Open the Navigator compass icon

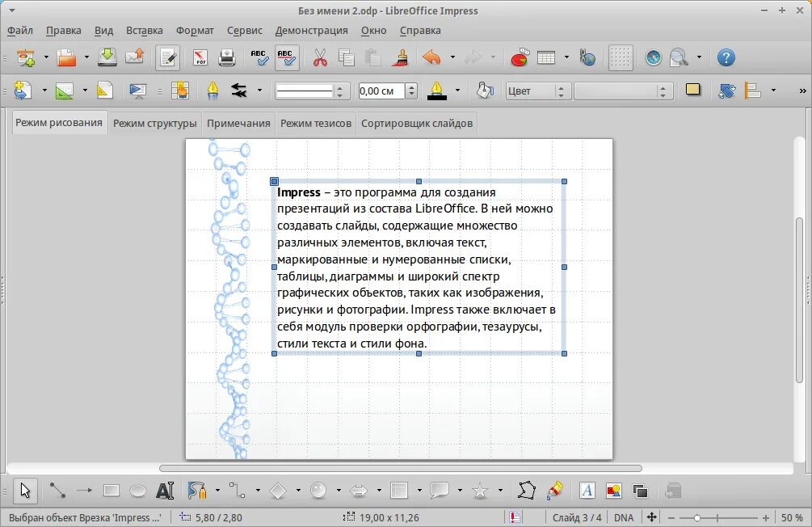click(654, 57)
